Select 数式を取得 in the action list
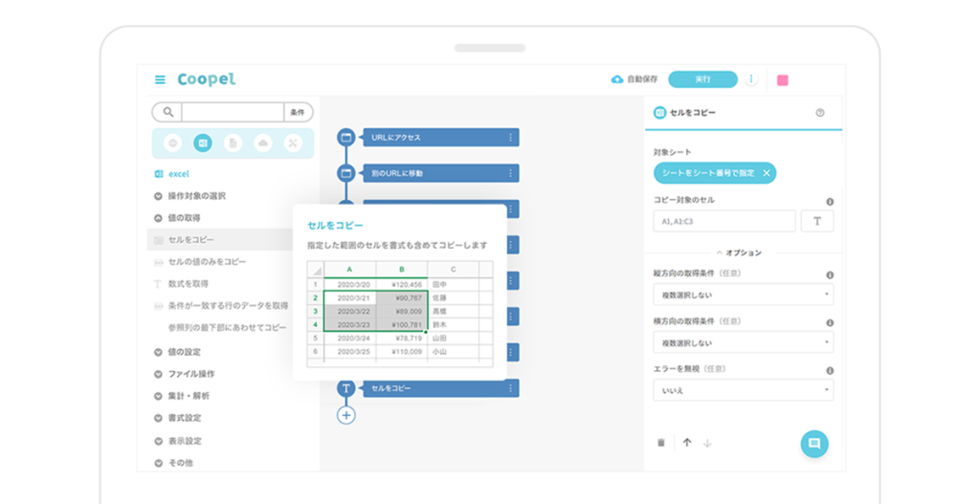 pyautogui.click(x=189, y=284)
